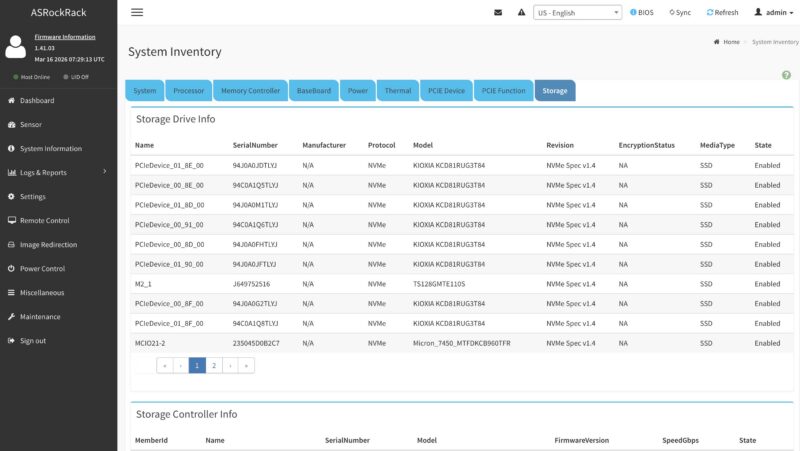Click the Home breadcrumb link
Image resolution: width=800 pixels, height=451 pixels.
(731, 42)
